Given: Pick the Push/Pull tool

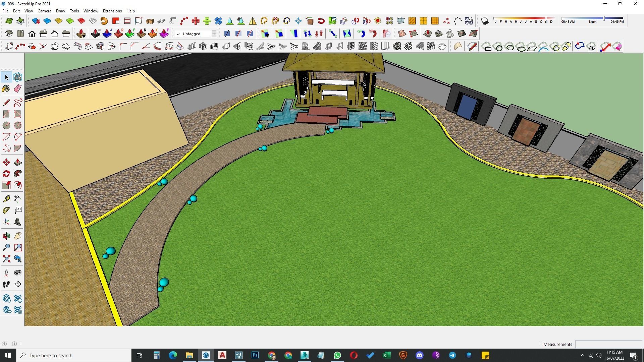Looking at the screenshot, I should pyautogui.click(x=18, y=163).
